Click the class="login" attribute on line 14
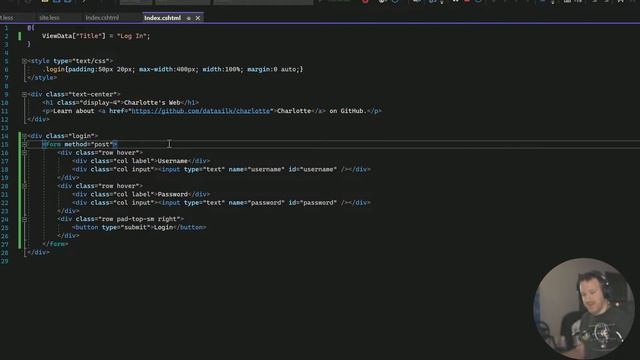 tap(70, 136)
